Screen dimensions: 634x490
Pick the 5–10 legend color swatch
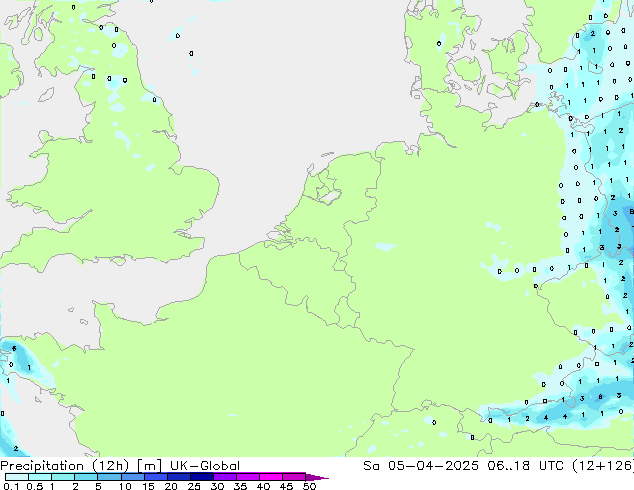tap(109, 477)
